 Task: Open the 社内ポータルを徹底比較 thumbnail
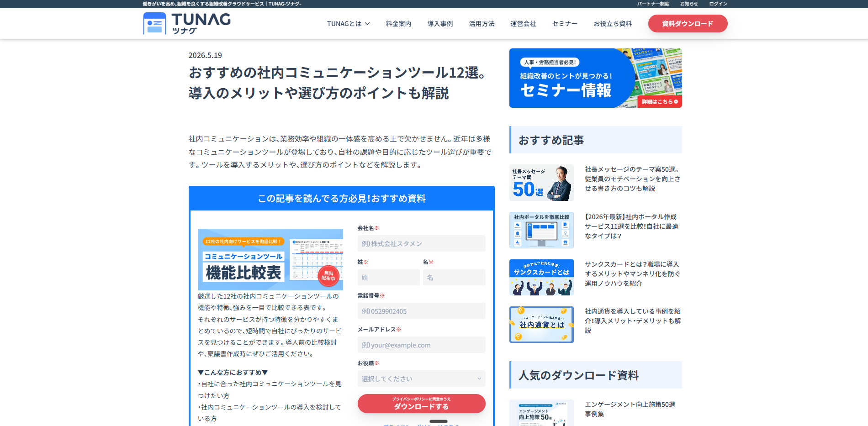click(x=541, y=230)
